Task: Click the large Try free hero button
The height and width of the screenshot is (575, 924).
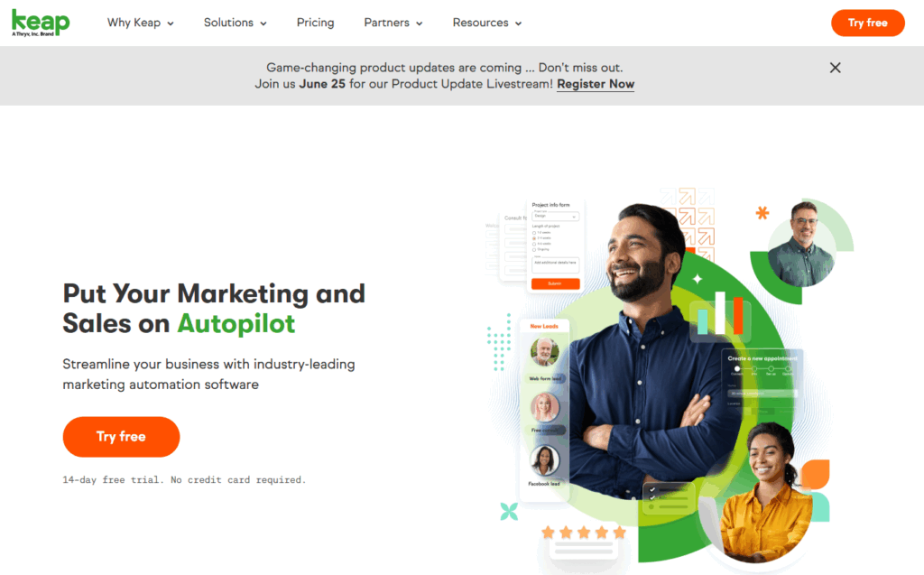Action: 122,436
